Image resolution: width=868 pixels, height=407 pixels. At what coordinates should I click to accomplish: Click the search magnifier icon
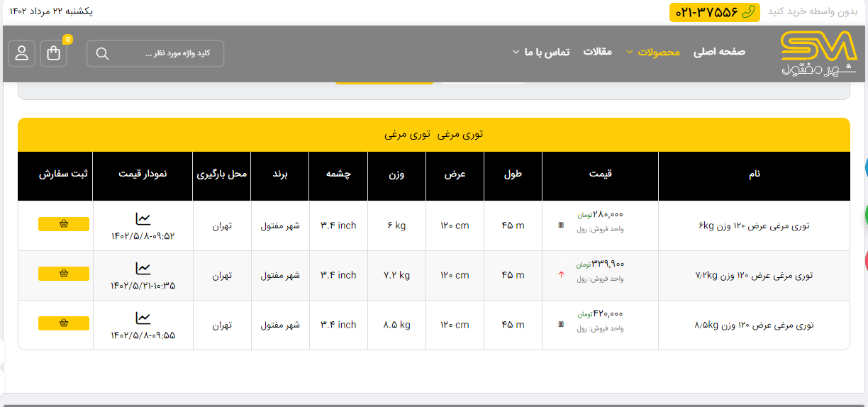(x=102, y=54)
